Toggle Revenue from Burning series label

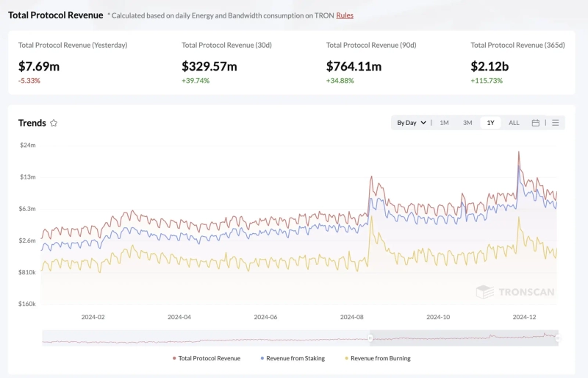point(381,358)
